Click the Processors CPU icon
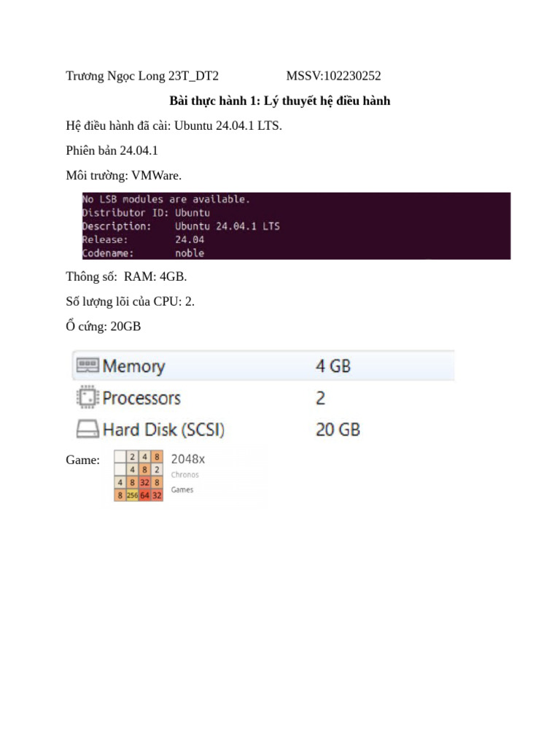Screen dimensions: 560x747 [x=87, y=398]
